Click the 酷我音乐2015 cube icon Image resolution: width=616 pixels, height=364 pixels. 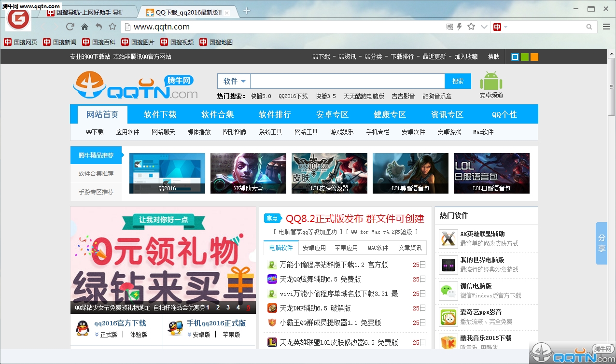tap(448, 341)
